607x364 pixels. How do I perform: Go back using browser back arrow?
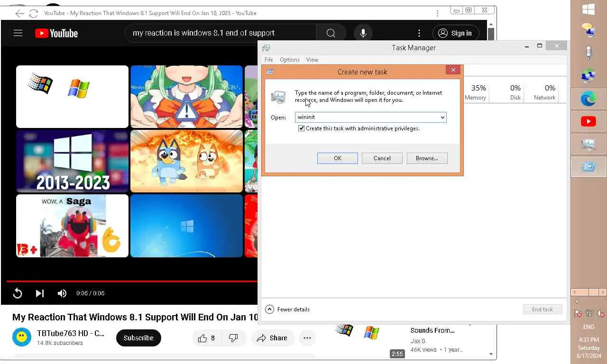[19, 13]
